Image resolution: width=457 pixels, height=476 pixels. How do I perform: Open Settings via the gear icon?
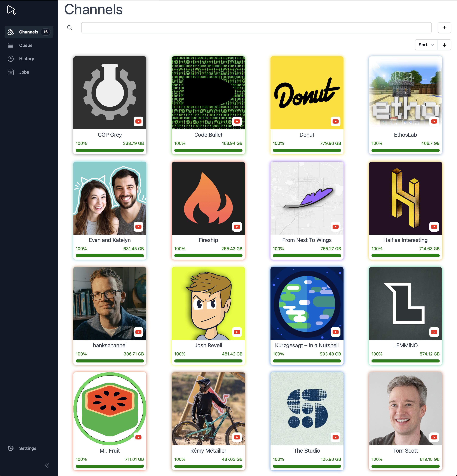point(11,448)
